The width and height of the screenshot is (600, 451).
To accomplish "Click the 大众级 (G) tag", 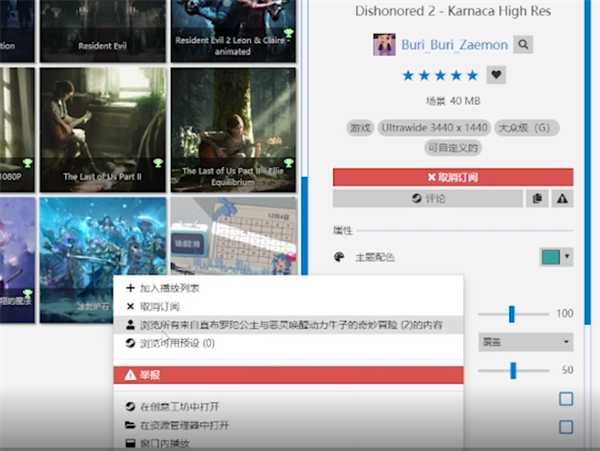I will coord(527,128).
